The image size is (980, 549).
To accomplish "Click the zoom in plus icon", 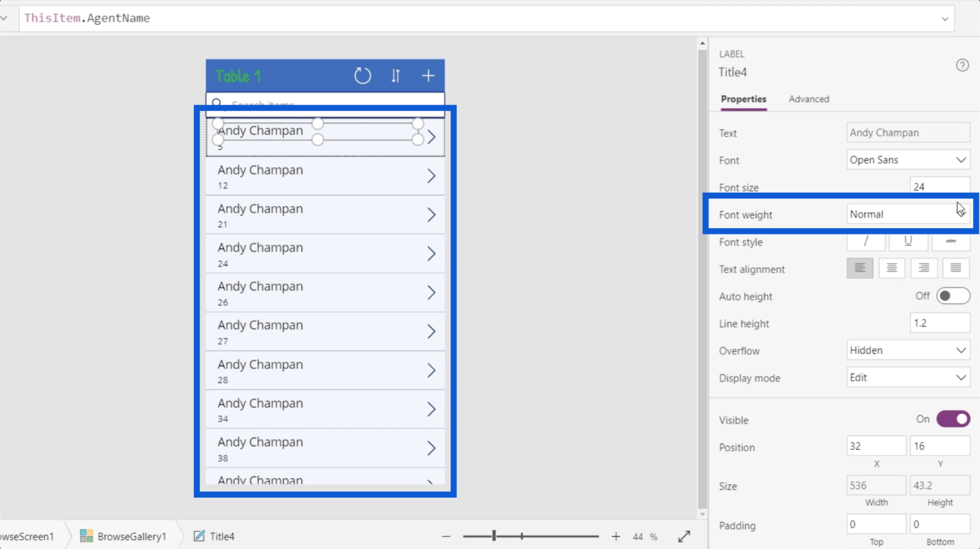I will (x=616, y=536).
